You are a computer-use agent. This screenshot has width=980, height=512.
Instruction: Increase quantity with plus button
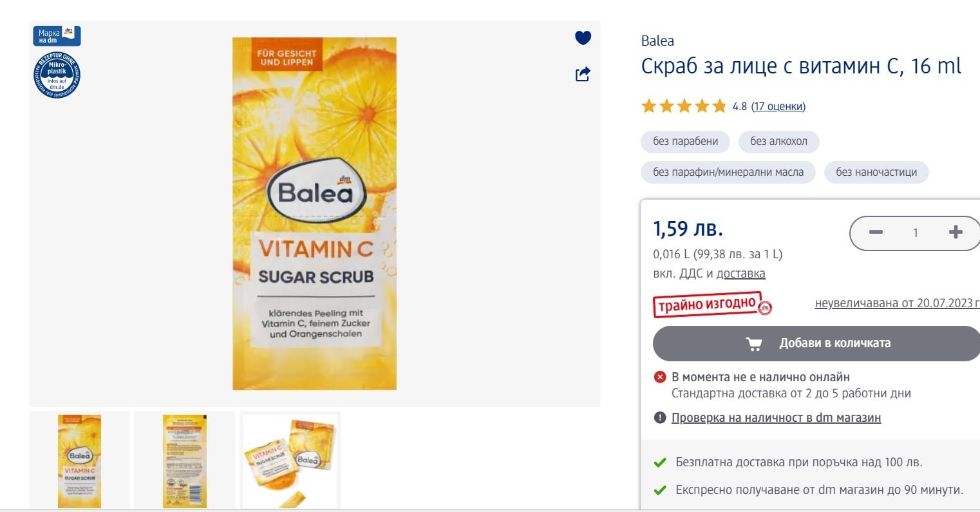click(x=956, y=232)
